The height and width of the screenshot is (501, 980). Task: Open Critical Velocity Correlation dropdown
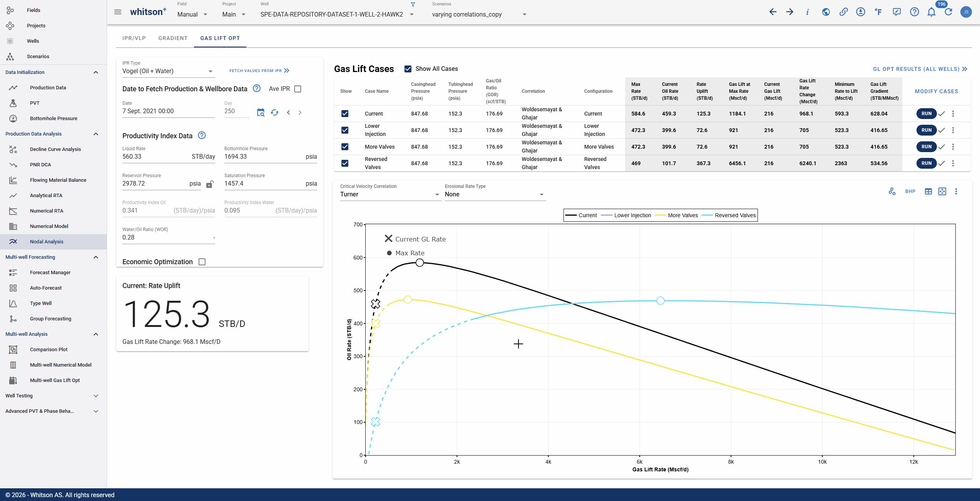click(x=390, y=194)
